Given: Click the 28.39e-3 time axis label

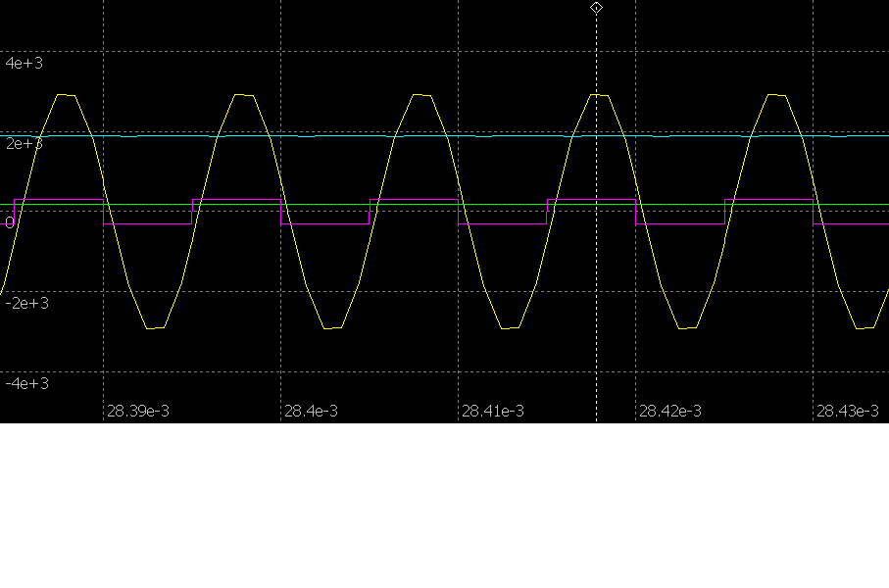Looking at the screenshot, I should [x=137, y=411].
